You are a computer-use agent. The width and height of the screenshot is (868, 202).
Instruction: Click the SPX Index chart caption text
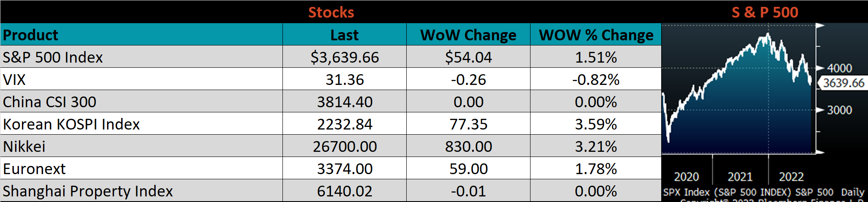pos(763,192)
